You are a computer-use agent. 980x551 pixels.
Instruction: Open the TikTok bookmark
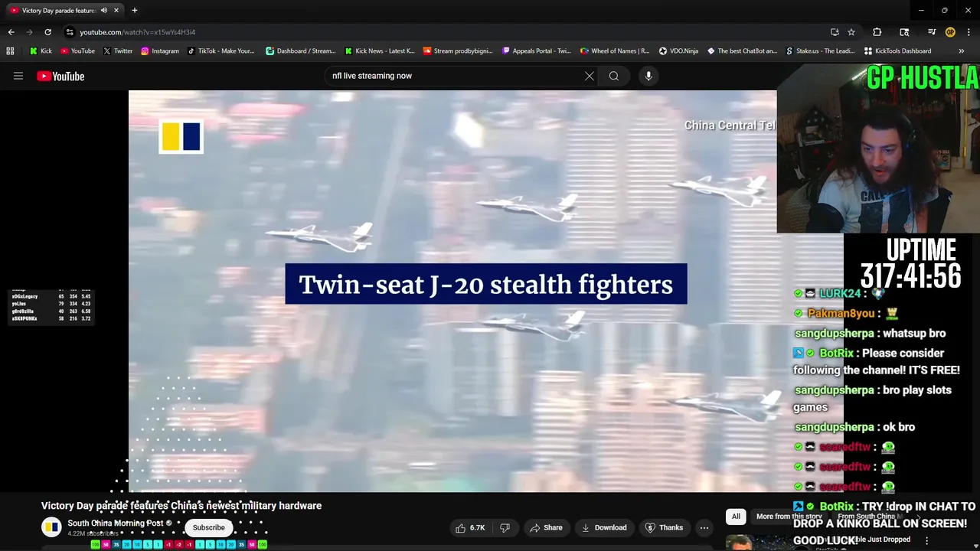pos(221,51)
